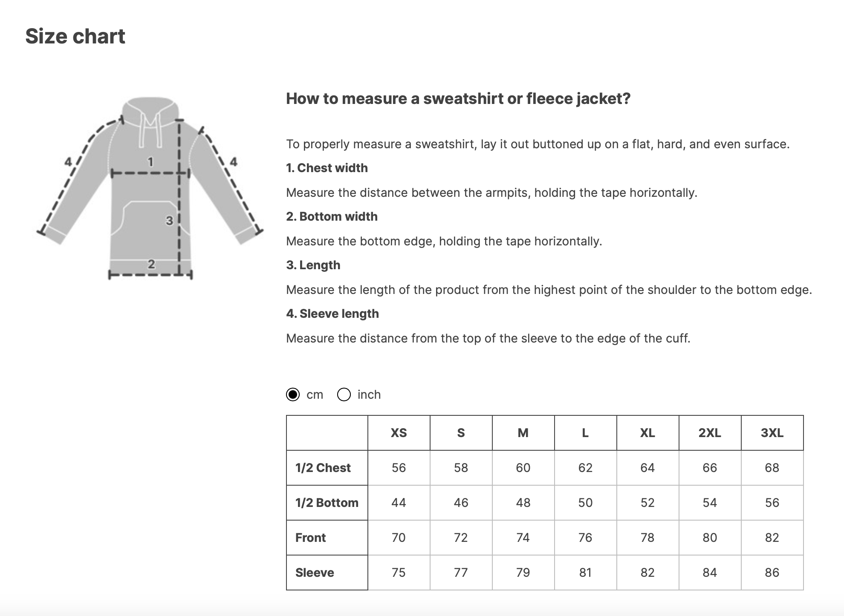The width and height of the screenshot is (844, 616).
Task: Click the 'How to measure a sweatshirt' heading
Action: tap(458, 98)
